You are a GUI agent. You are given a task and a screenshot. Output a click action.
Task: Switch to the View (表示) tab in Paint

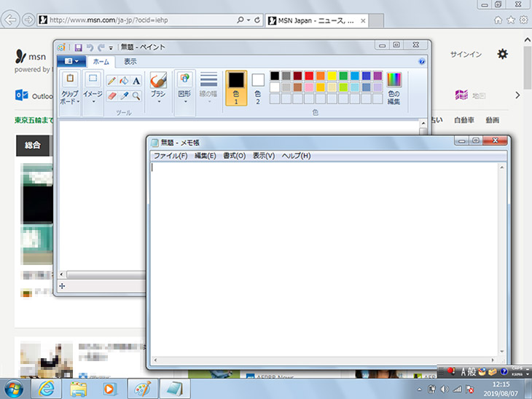point(130,62)
